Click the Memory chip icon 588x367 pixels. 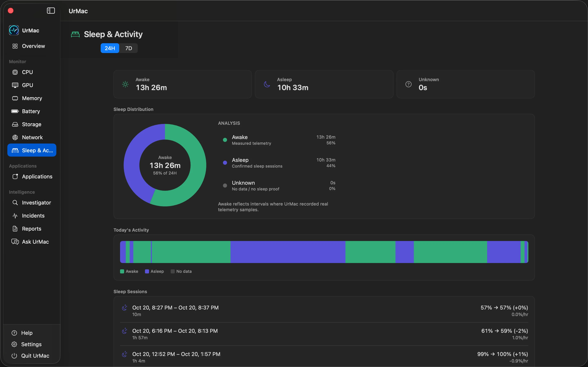pos(15,98)
